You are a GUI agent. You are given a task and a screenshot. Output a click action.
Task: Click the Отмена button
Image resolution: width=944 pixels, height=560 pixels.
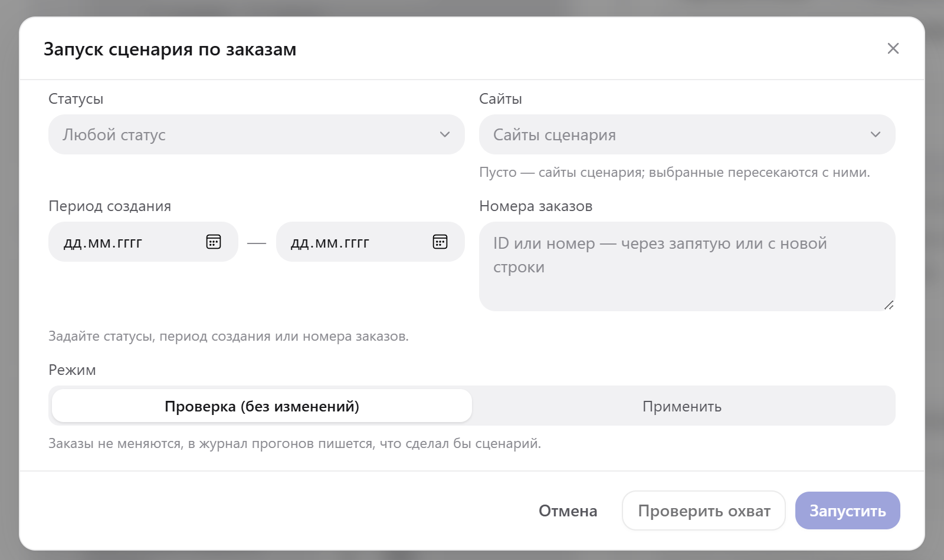[568, 510]
